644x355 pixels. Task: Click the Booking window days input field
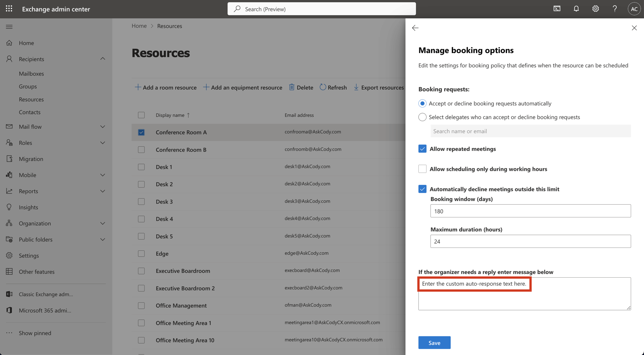530,211
